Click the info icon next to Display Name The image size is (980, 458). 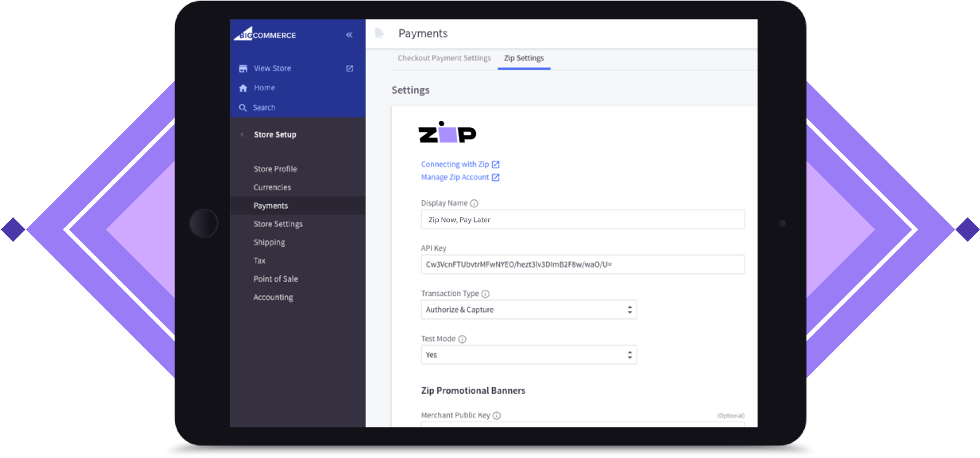point(474,203)
